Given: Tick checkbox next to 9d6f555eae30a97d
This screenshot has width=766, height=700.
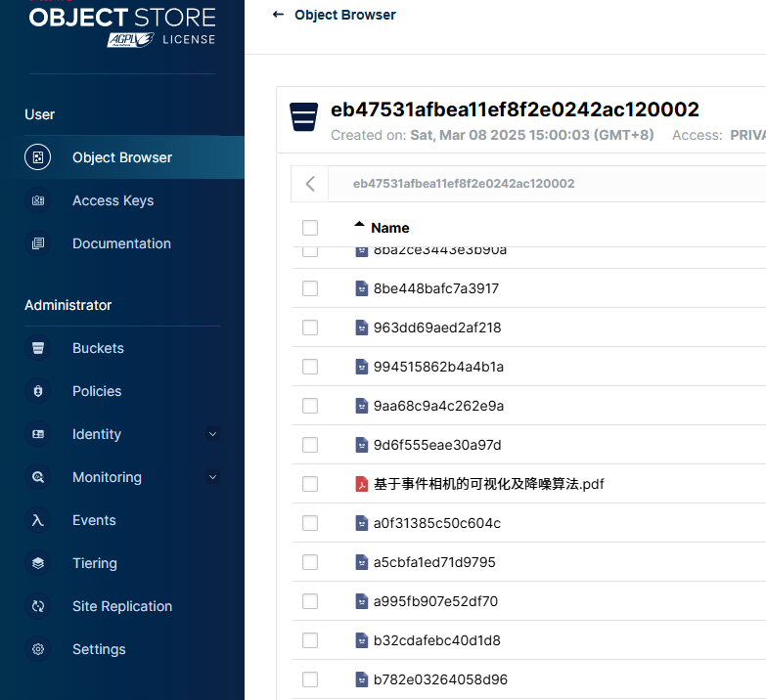Looking at the screenshot, I should [310, 445].
